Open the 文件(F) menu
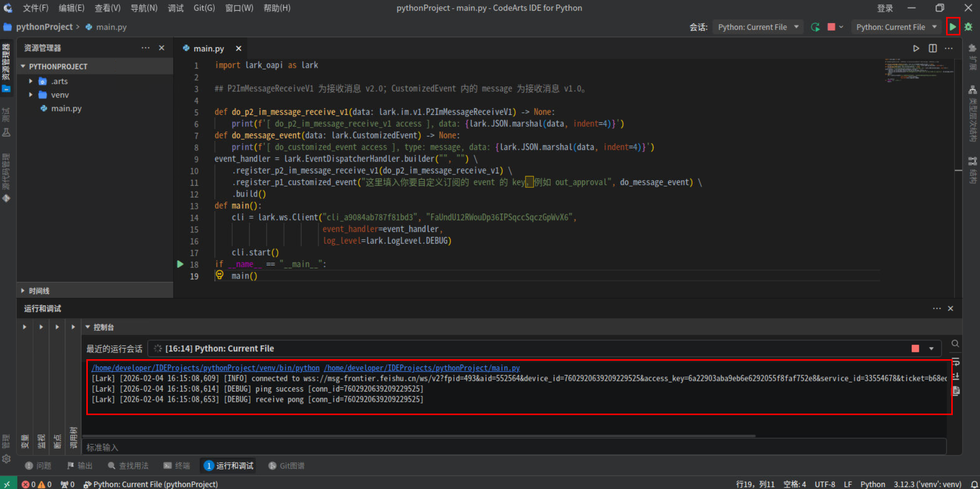Image resolution: width=980 pixels, height=489 pixels. (35, 8)
